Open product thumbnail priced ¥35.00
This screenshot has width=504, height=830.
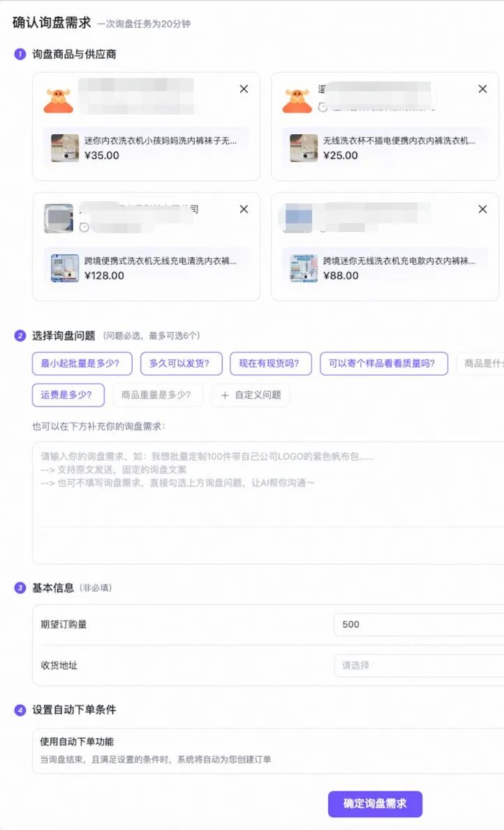pos(64,147)
